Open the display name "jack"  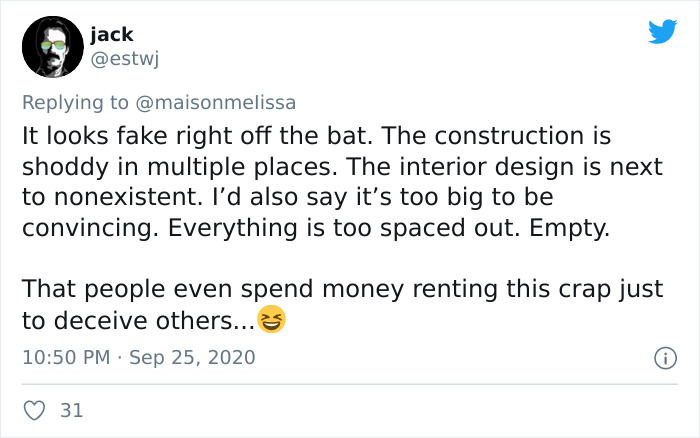point(111,34)
